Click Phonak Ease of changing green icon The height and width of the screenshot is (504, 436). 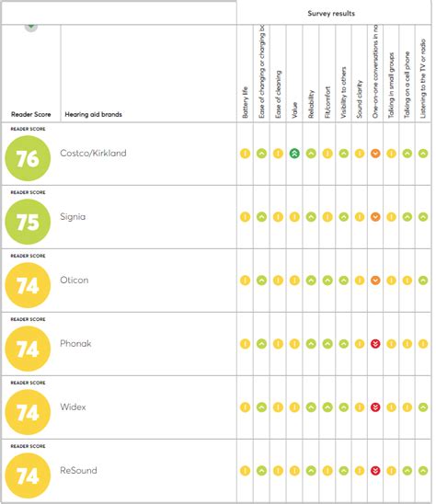[x=261, y=344]
